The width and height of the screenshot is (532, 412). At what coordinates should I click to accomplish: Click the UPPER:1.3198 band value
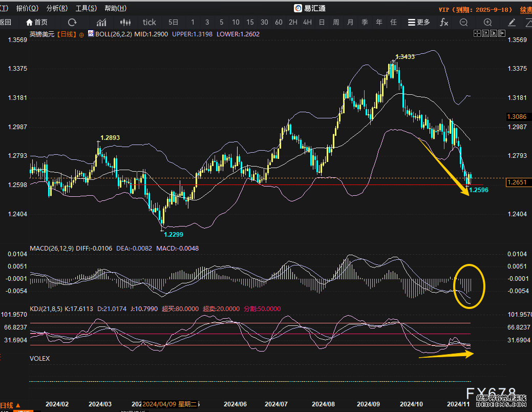(x=192, y=34)
